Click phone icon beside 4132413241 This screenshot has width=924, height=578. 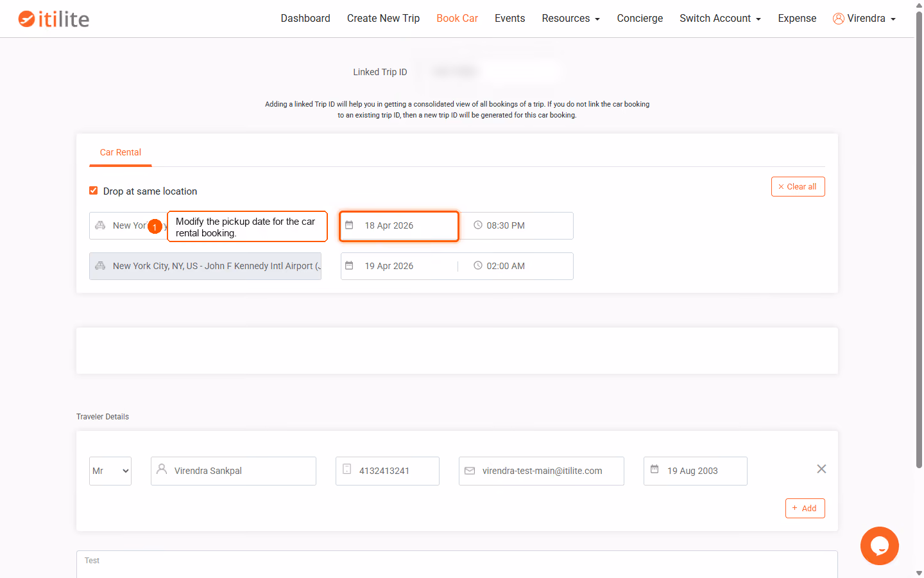click(x=346, y=469)
